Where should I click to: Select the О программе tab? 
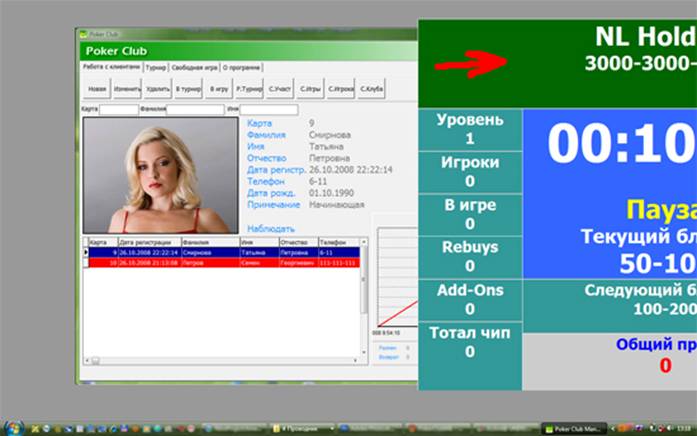[239, 67]
